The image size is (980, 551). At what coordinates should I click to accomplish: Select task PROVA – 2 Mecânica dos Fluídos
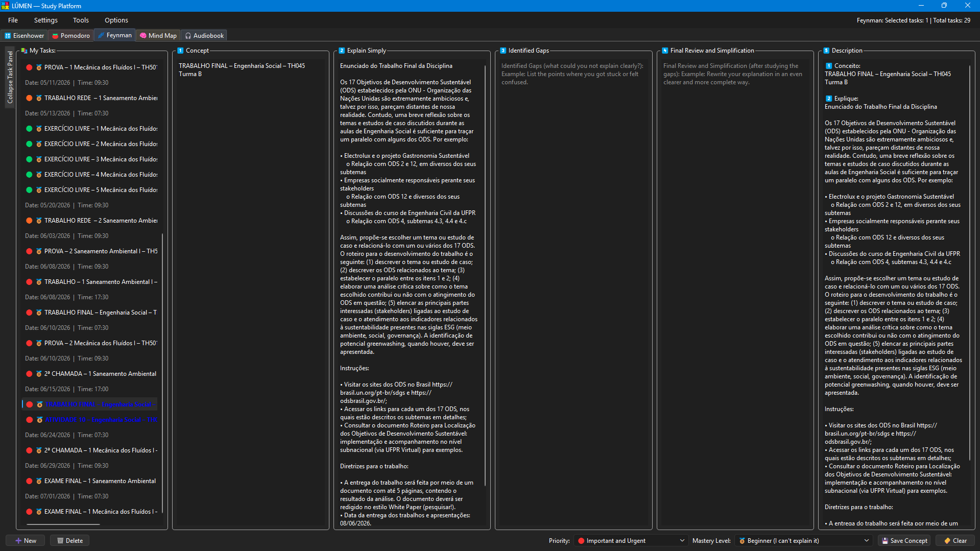(x=91, y=343)
